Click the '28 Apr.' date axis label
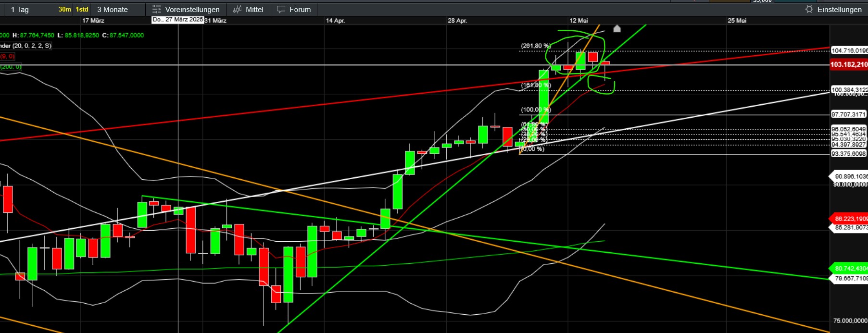Viewport: 868px width, 333px height. [x=457, y=21]
